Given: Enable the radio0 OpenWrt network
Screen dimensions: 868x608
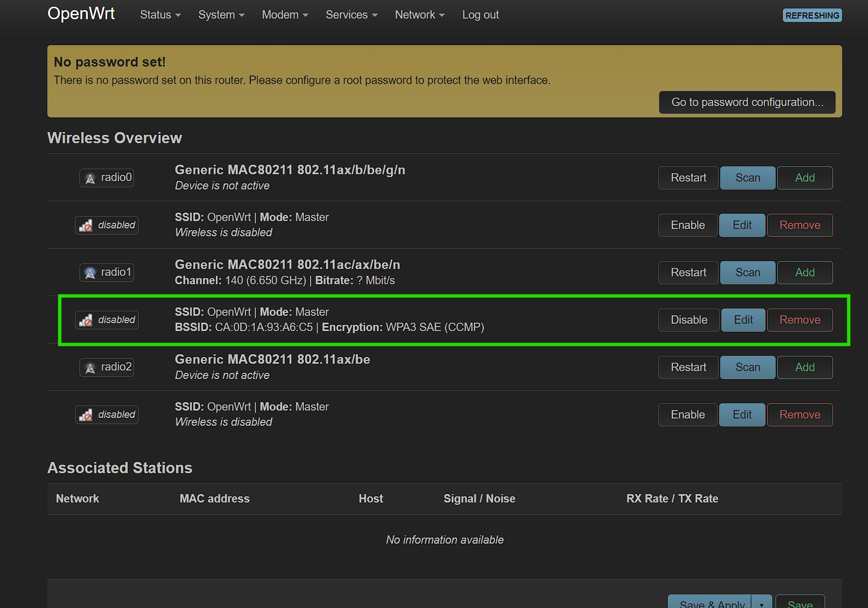Looking at the screenshot, I should (688, 225).
